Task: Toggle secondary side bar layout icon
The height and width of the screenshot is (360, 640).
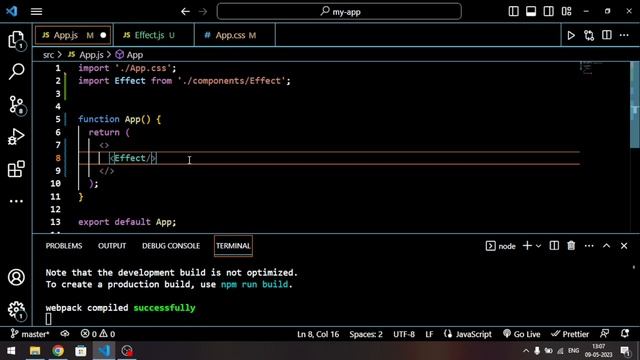Action: click(x=549, y=11)
